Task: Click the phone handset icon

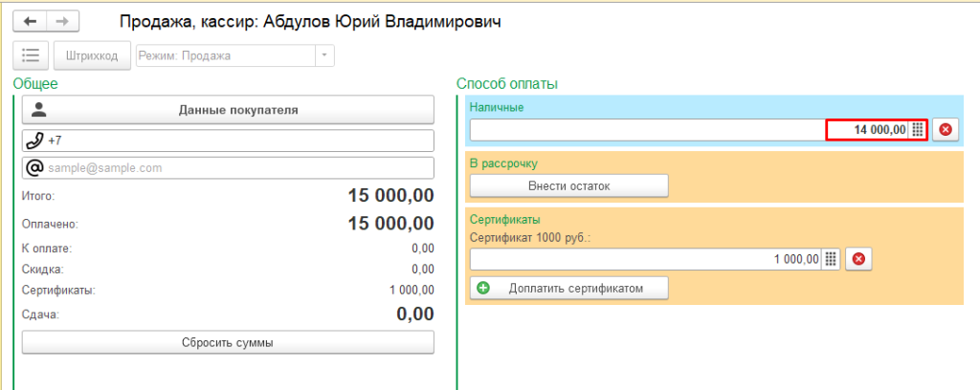Action: (34, 141)
